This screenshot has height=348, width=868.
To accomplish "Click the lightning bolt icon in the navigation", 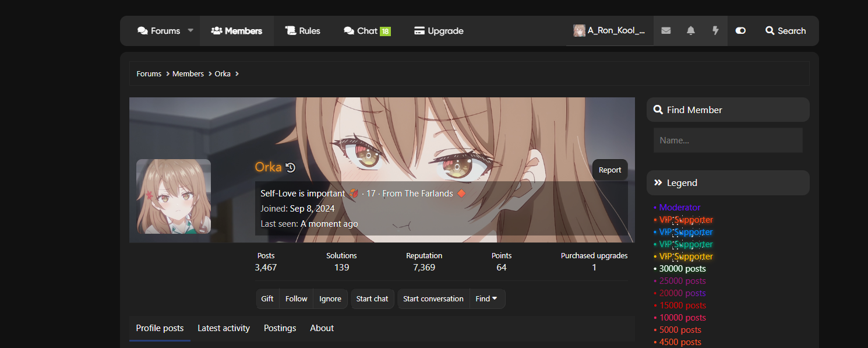I will (715, 31).
